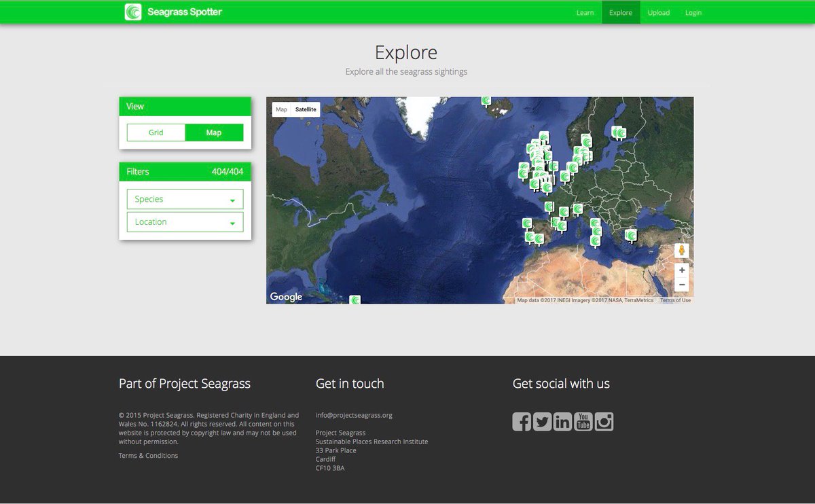
Task: Switch map type to Map
Action: click(281, 109)
